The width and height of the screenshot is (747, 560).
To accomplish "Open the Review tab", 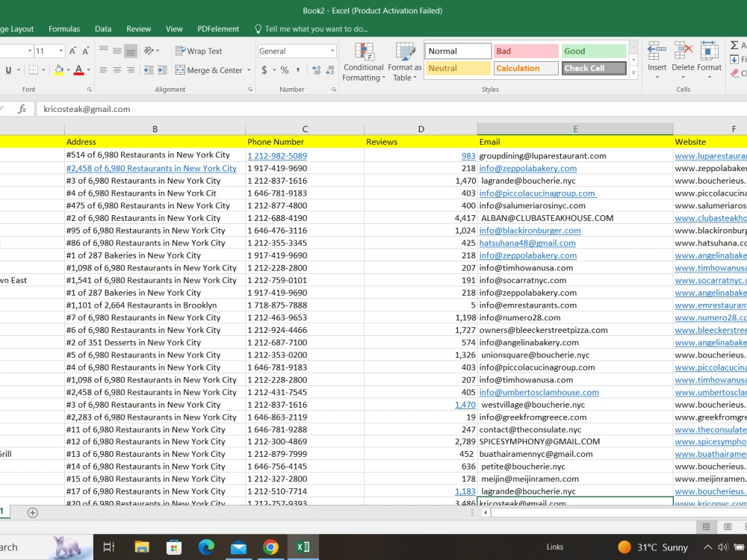I will 138,29.
